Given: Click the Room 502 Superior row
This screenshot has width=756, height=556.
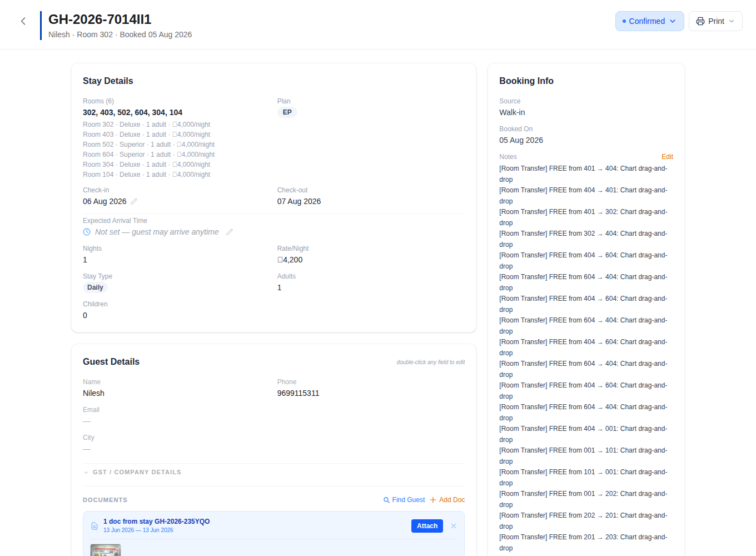Looking at the screenshot, I should [149, 145].
